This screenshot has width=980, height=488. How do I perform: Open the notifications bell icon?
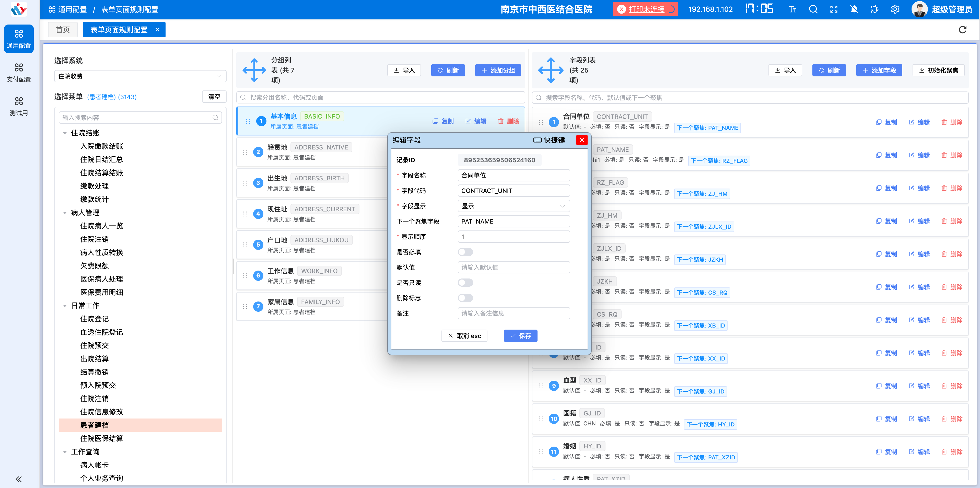(x=854, y=9)
